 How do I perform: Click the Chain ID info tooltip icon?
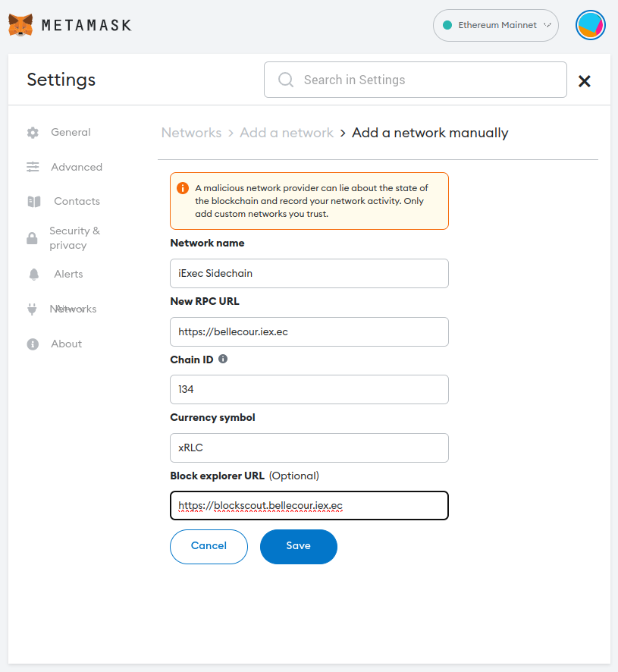point(223,359)
